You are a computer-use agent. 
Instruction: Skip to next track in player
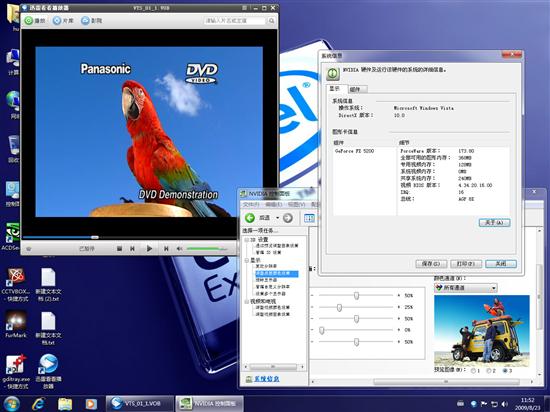pos(166,249)
